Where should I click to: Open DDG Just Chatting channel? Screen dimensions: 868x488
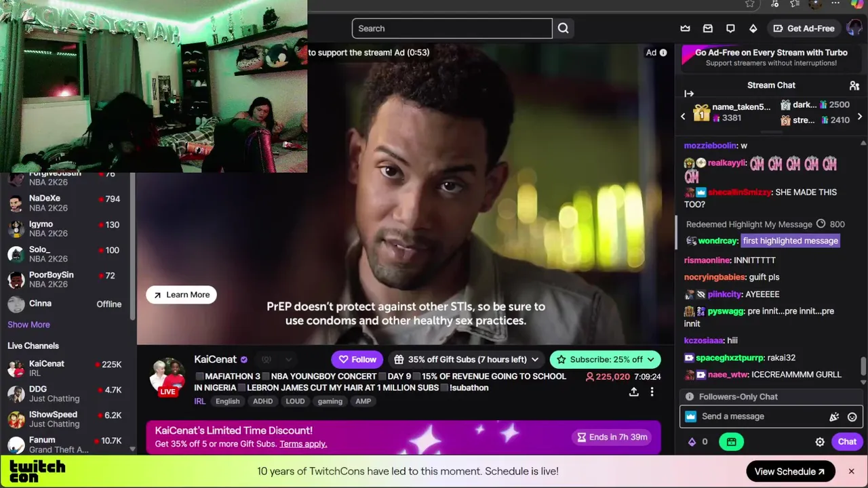coord(66,394)
